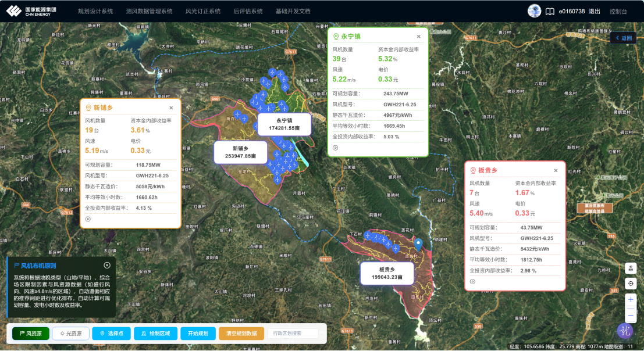Viewport: 644px width, 351px height.
Task: Click the locate/crosshair map button
Action: pos(631,284)
